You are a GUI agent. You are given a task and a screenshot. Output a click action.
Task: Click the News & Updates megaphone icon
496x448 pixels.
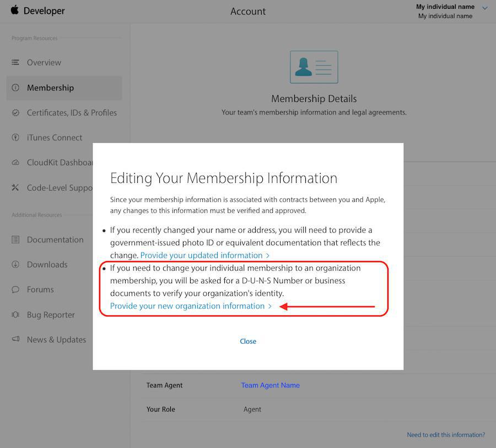(x=15, y=339)
